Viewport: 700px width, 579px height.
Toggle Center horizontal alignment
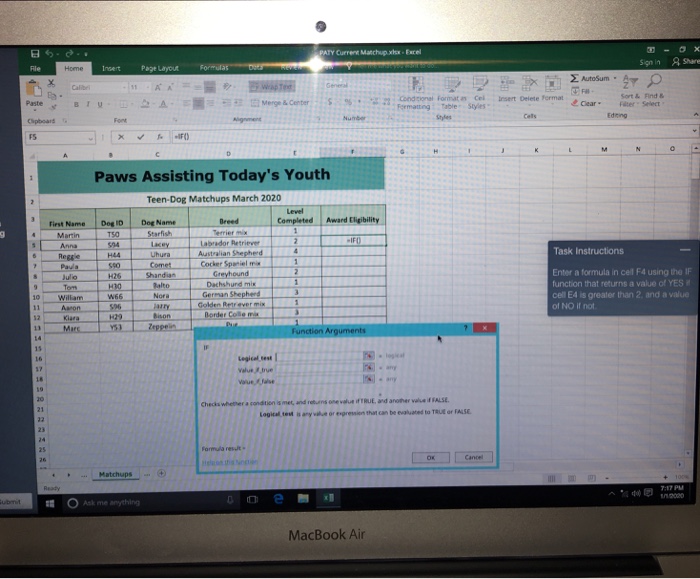[x=199, y=104]
